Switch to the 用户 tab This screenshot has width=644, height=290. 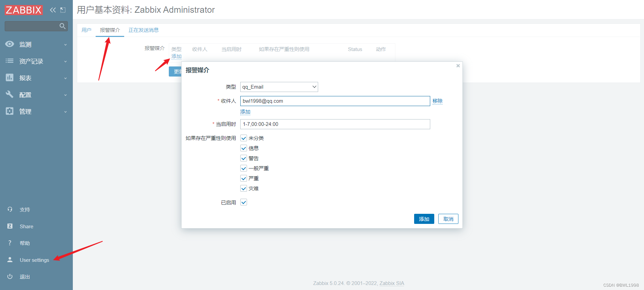click(86, 30)
